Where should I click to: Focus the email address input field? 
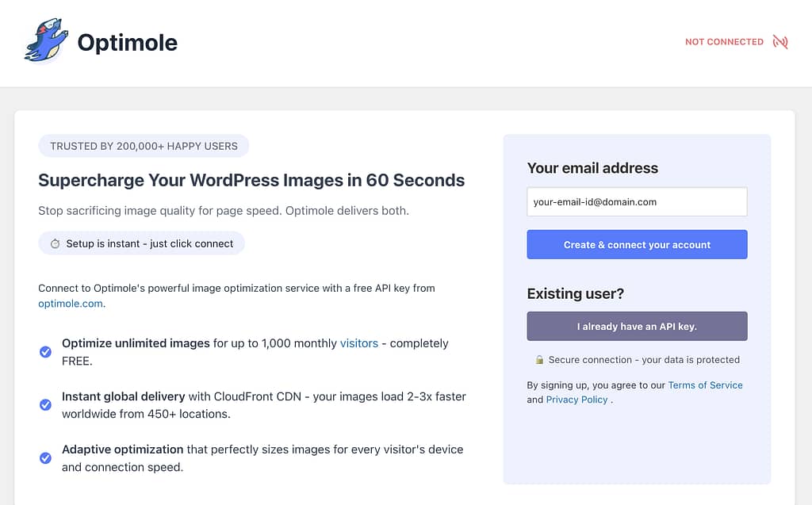tap(637, 202)
